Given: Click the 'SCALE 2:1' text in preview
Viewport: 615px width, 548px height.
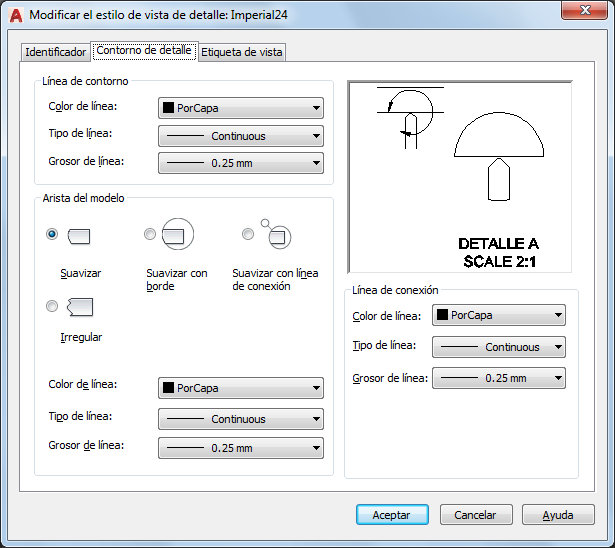Looking at the screenshot, I should pyautogui.click(x=499, y=261).
